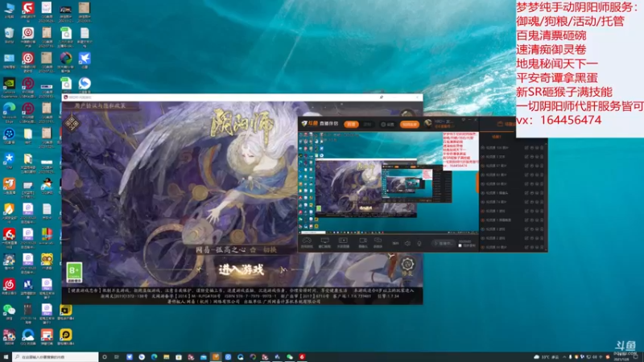Add multimedia source icon in Douyu companion

coord(378,243)
